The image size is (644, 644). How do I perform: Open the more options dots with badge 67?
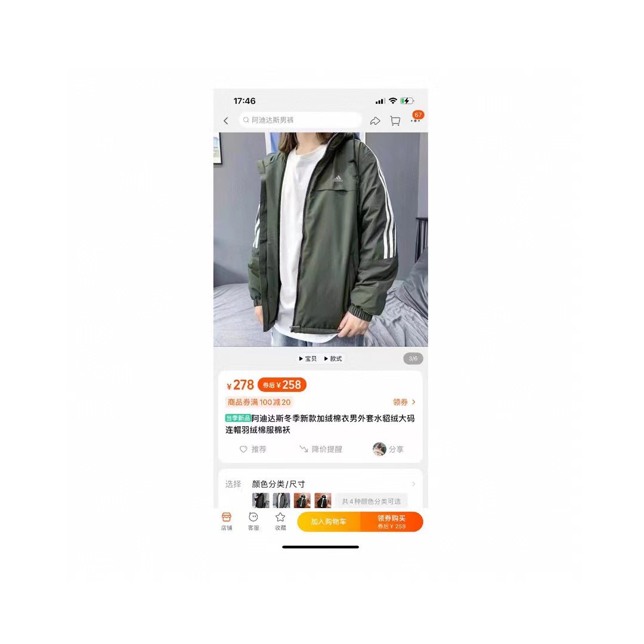[416, 118]
